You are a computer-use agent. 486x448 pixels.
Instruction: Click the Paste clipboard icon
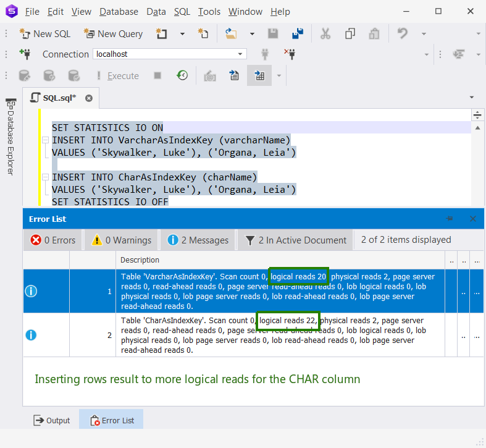pyautogui.click(x=374, y=33)
